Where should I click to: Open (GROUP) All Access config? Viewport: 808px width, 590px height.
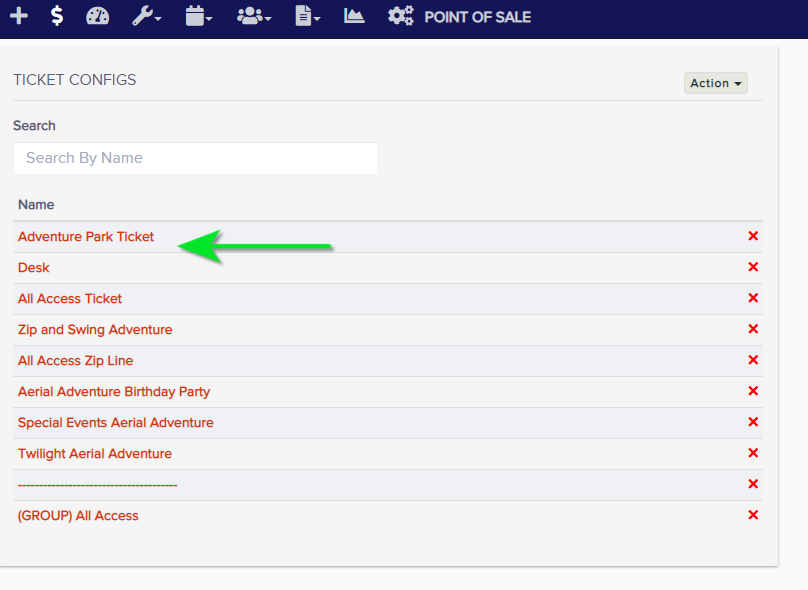pos(78,516)
